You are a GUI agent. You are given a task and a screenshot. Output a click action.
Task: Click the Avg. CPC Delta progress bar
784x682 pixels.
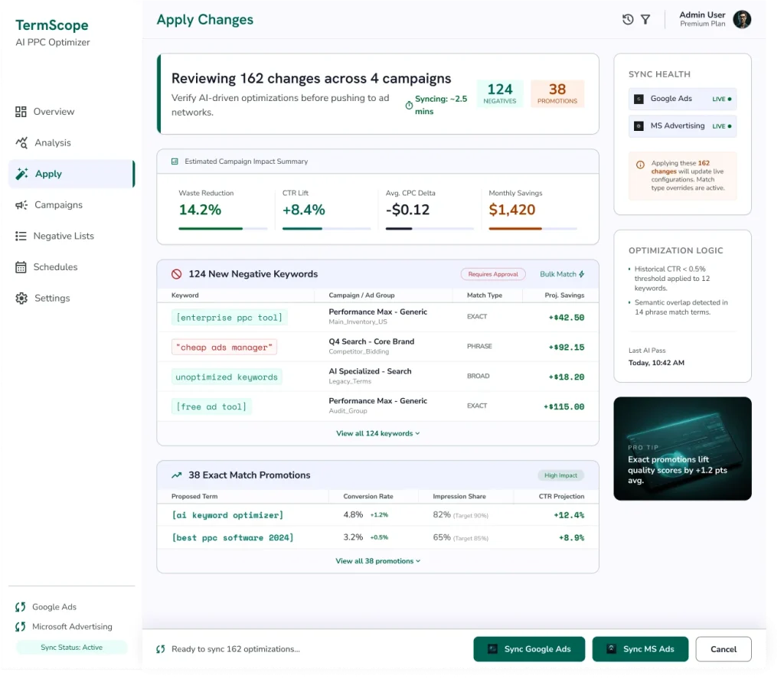point(430,229)
